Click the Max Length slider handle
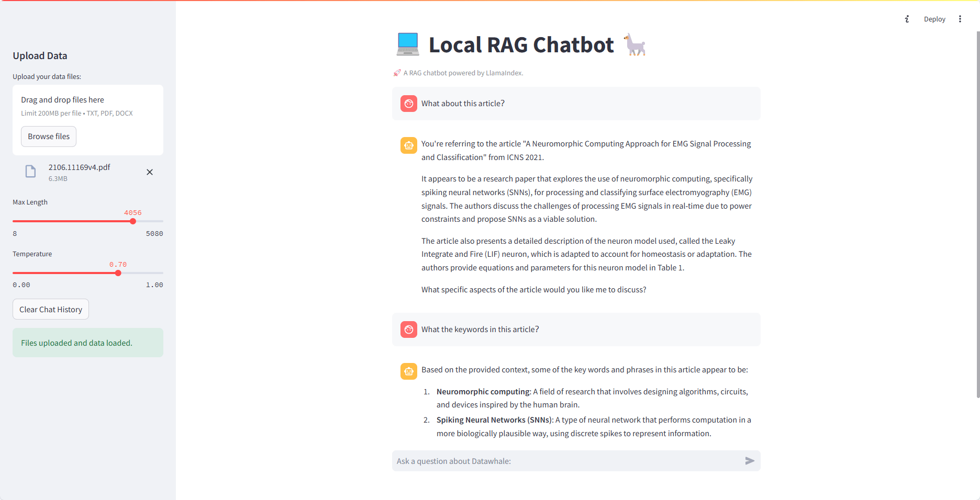 tap(133, 221)
